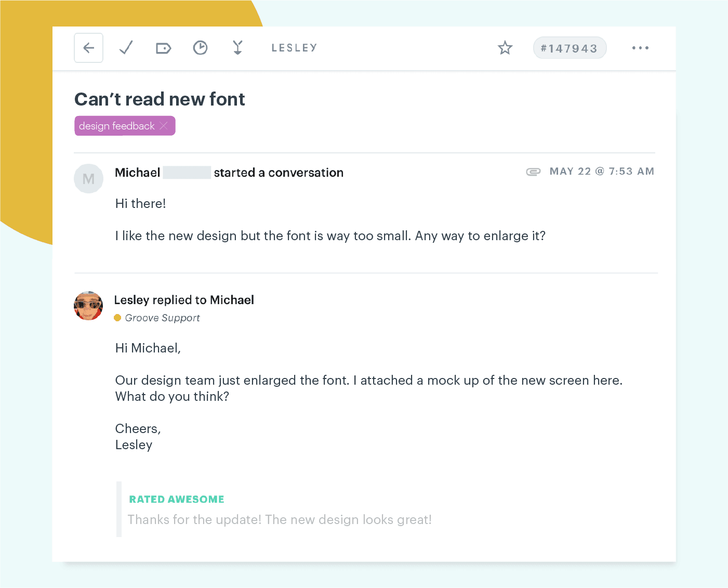The width and height of the screenshot is (728, 588).
Task: Toggle the star to favorite this ticket
Action: coord(505,47)
